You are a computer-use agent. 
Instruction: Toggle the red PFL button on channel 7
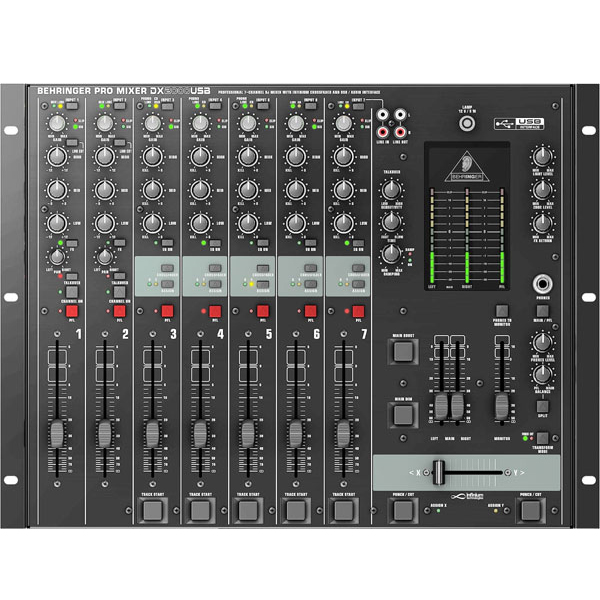358,311
